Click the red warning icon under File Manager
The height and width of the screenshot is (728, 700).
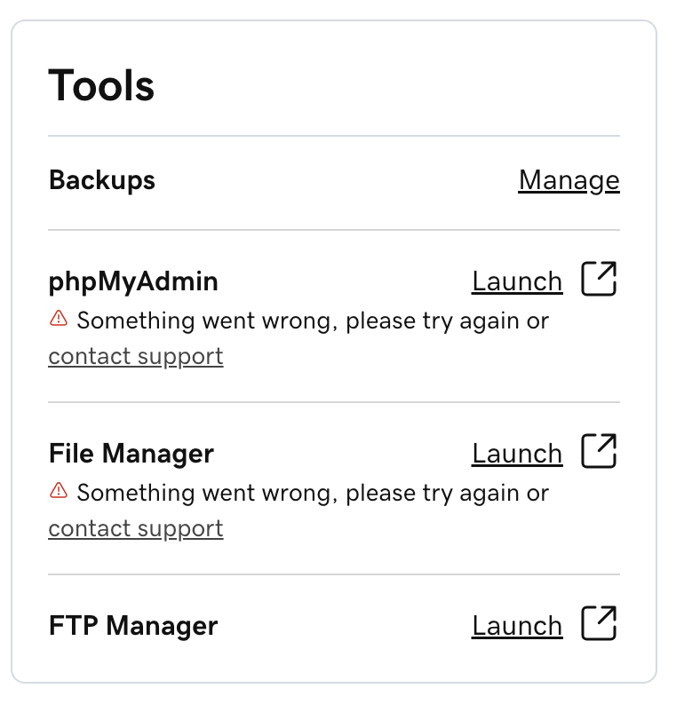59,491
